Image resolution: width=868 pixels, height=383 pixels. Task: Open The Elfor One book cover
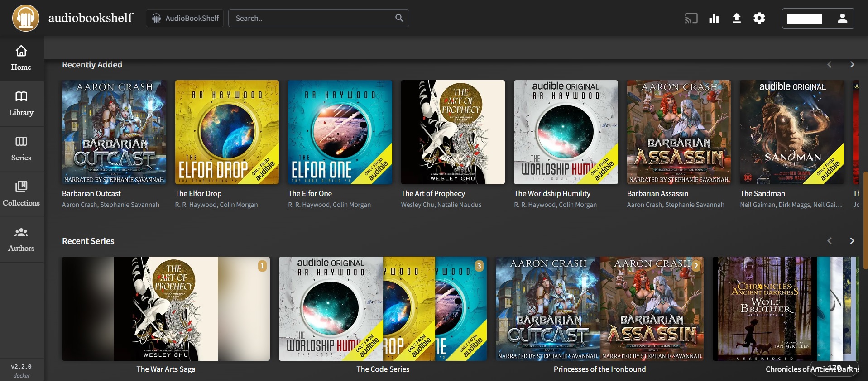coord(340,132)
